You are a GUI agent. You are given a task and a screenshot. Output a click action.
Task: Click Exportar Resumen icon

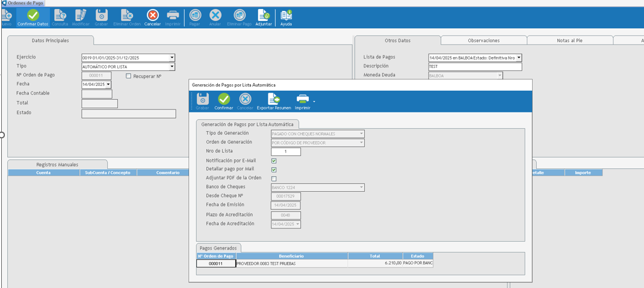click(x=274, y=101)
